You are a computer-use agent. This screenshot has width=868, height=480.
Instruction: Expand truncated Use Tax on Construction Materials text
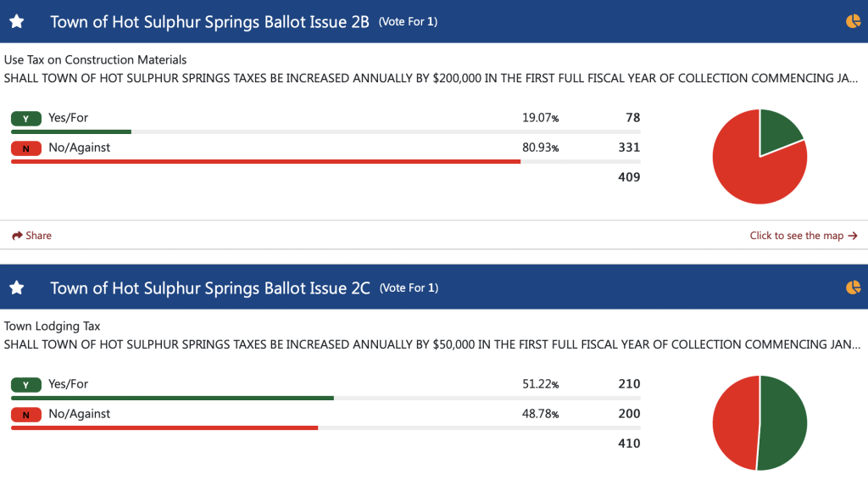(x=431, y=78)
